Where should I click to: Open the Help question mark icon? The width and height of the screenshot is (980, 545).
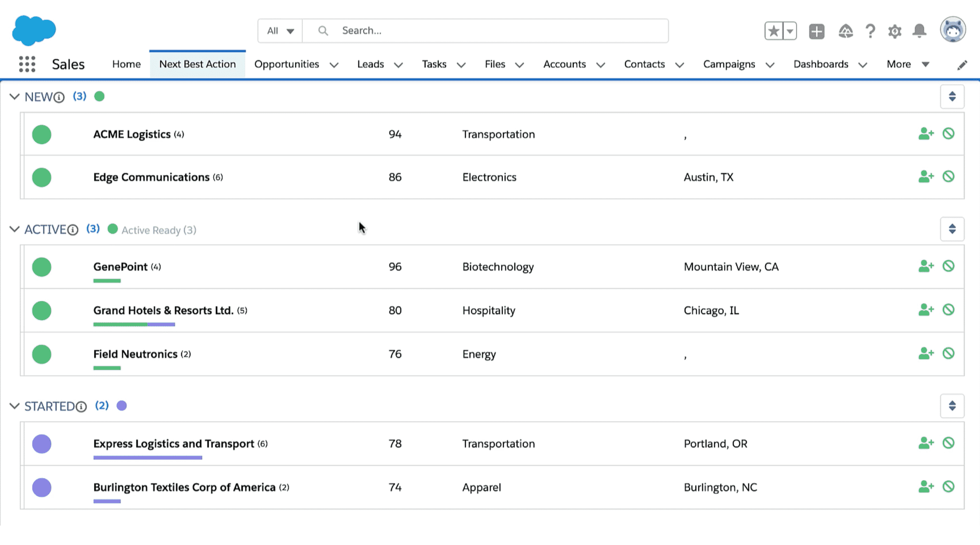870,31
